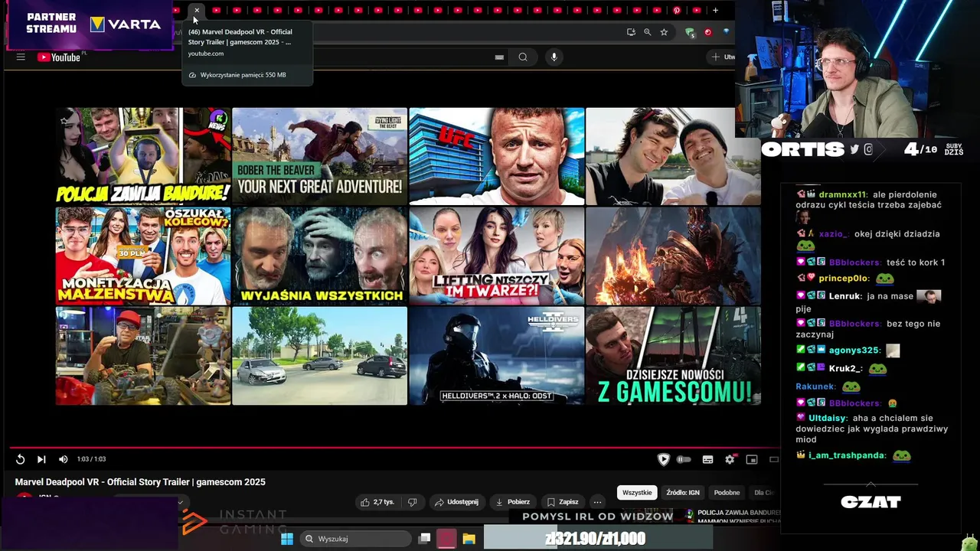Viewport: 980px width, 551px height.
Task: Open the Wyjaśnia Wszystkich thumbnail
Action: coord(320,256)
